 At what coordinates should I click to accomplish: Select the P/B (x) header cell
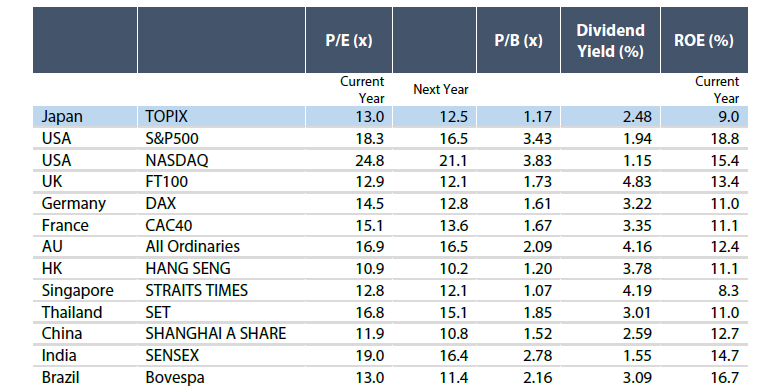coord(518,40)
